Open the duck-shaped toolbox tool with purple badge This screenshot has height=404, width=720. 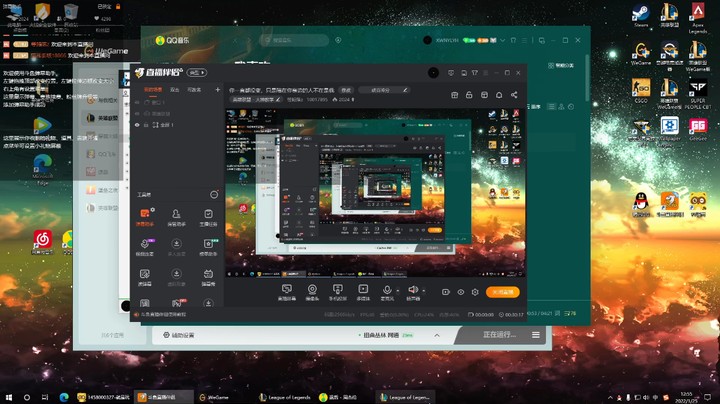(x=145, y=247)
